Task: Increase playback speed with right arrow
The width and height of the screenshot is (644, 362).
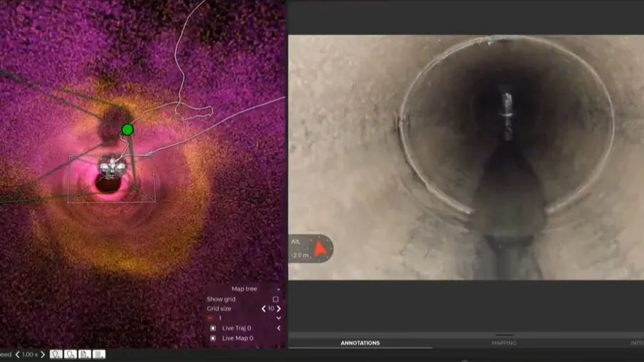Action: [x=43, y=354]
